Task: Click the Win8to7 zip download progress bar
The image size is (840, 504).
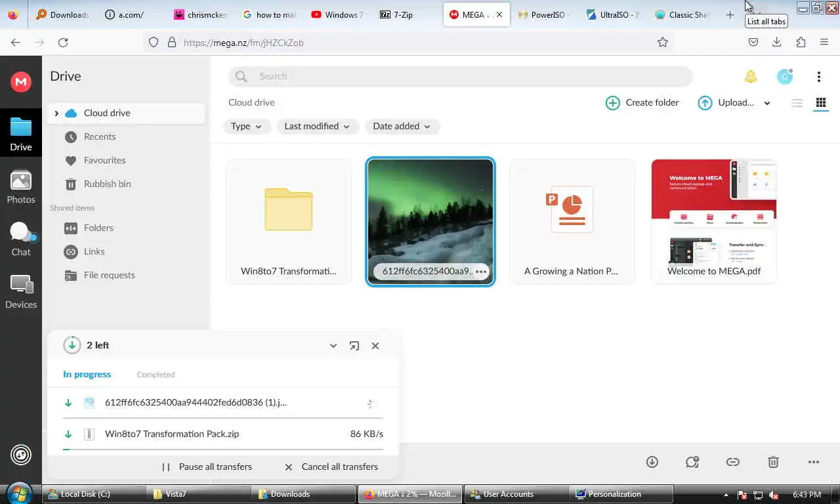Action: click(x=223, y=450)
